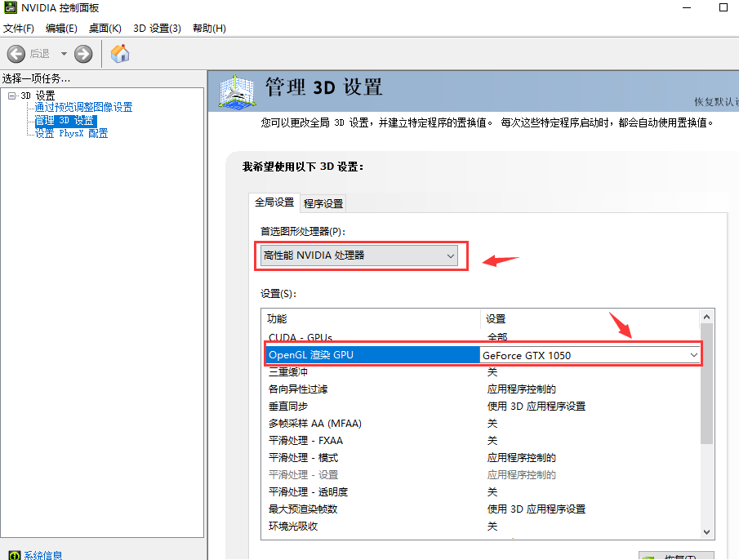739x560 pixels.
Task: Maximize the NVIDIA 控制面板 window
Action: 723,7
